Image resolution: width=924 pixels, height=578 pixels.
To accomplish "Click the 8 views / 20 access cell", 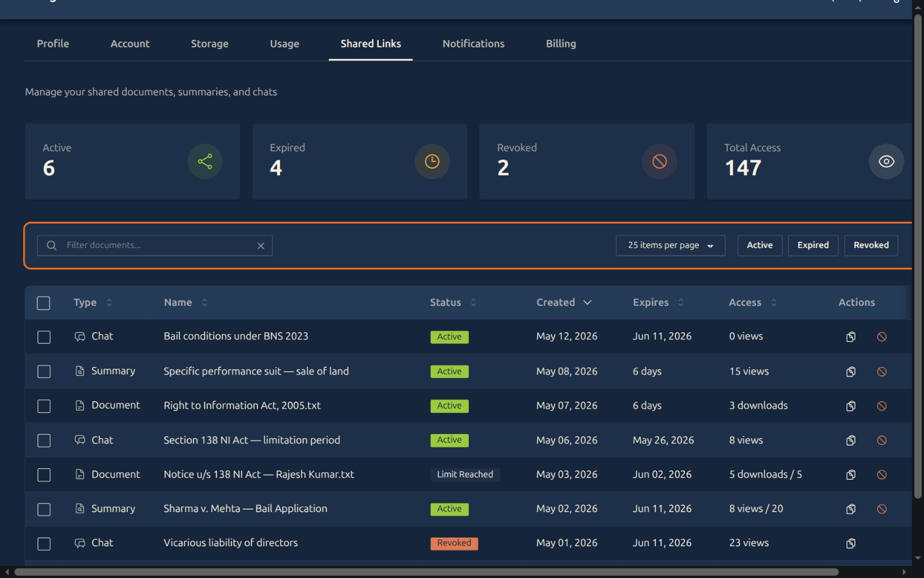I will pos(756,509).
